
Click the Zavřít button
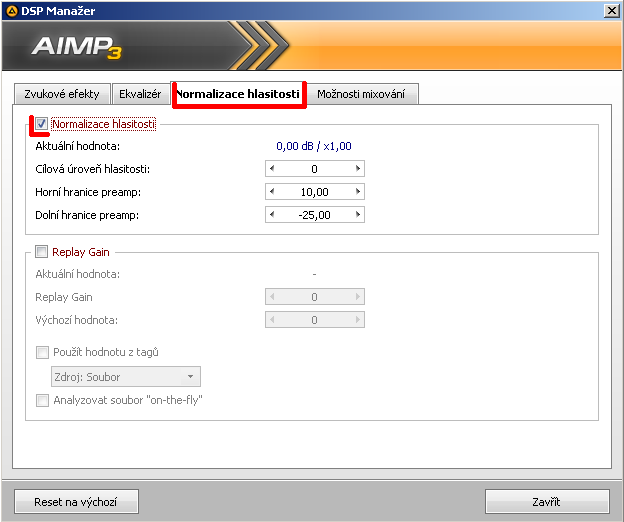click(547, 502)
